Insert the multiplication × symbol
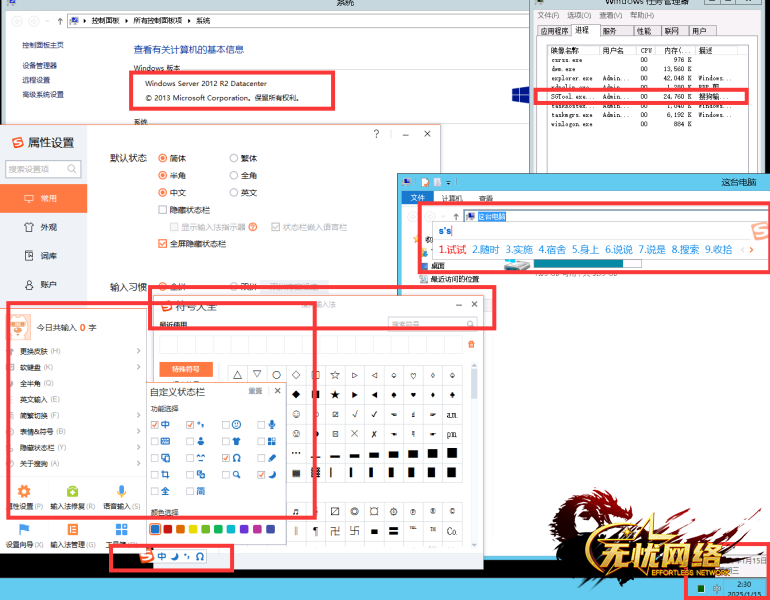Viewport: 770px width, 600px height. (355, 434)
